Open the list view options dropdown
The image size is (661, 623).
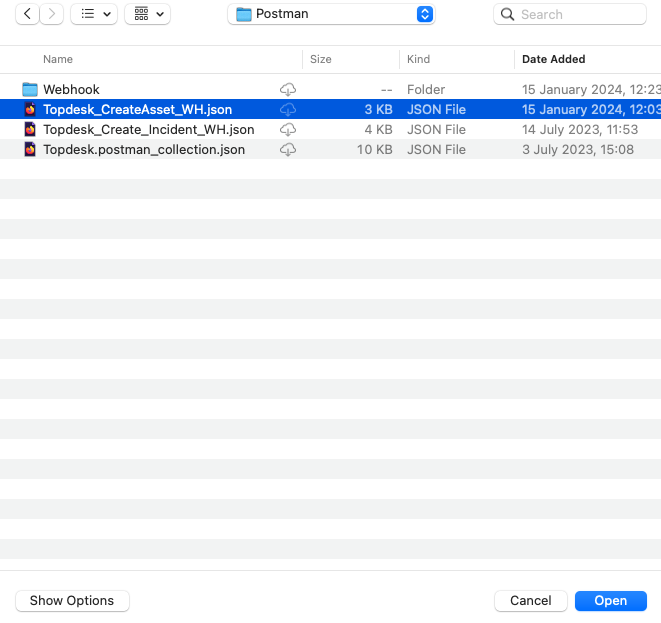94,14
